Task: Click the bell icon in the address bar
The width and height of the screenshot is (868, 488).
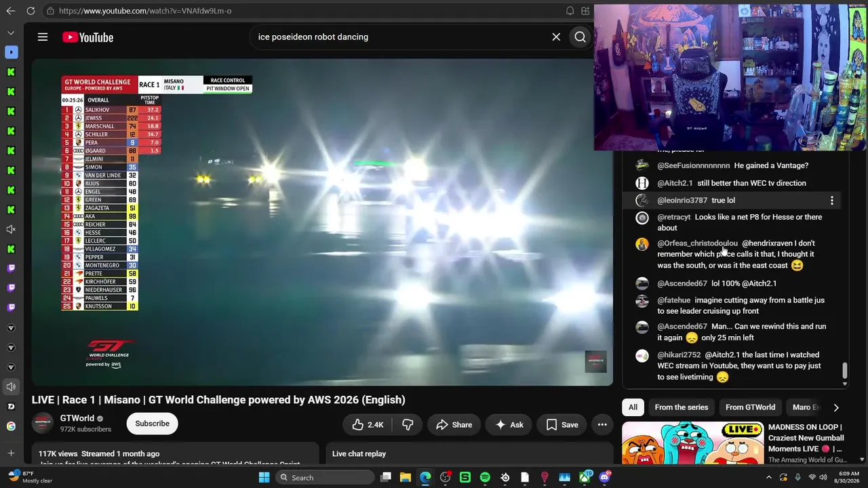Action: (570, 11)
